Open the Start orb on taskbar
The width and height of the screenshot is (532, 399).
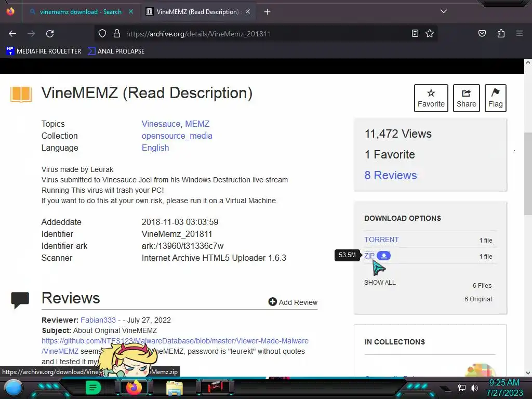coord(14,388)
